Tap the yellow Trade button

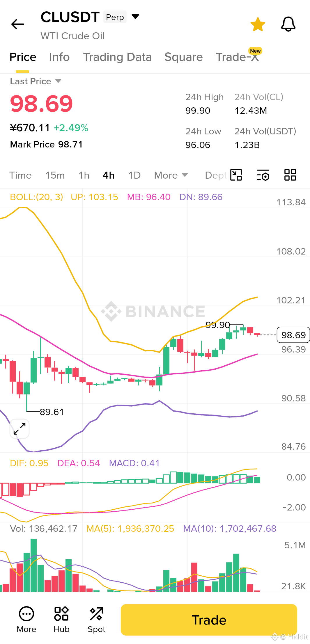click(x=209, y=620)
